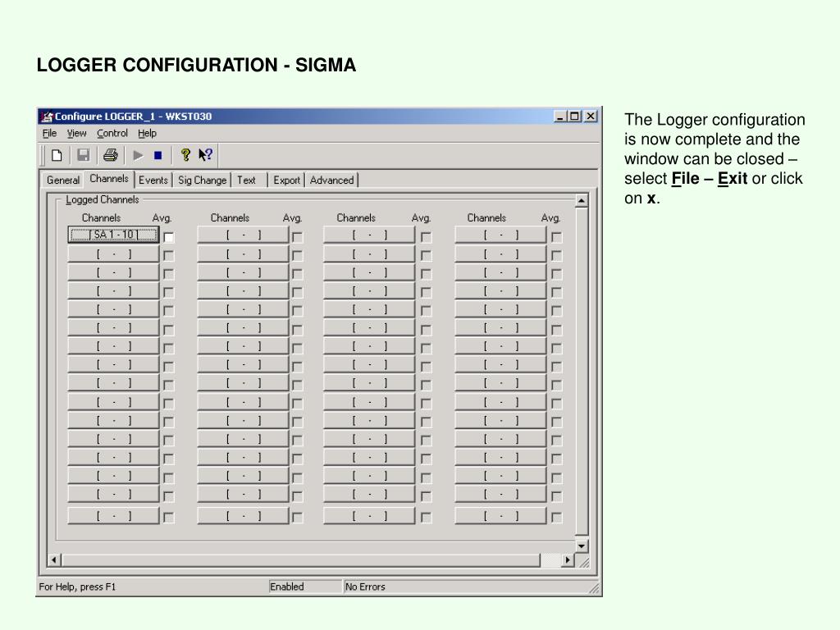The width and height of the screenshot is (840, 630).
Task: Click the horizontal scrollbar right arrow
Action: coord(568,560)
